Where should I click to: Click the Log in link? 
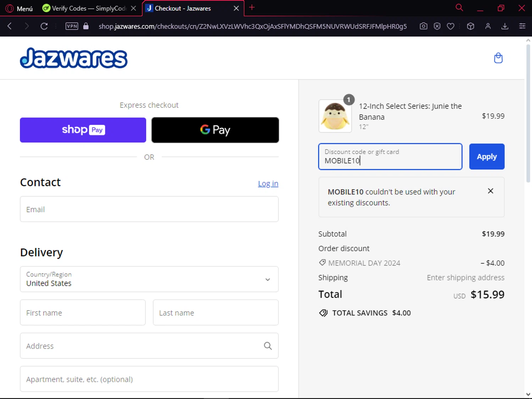tap(268, 183)
